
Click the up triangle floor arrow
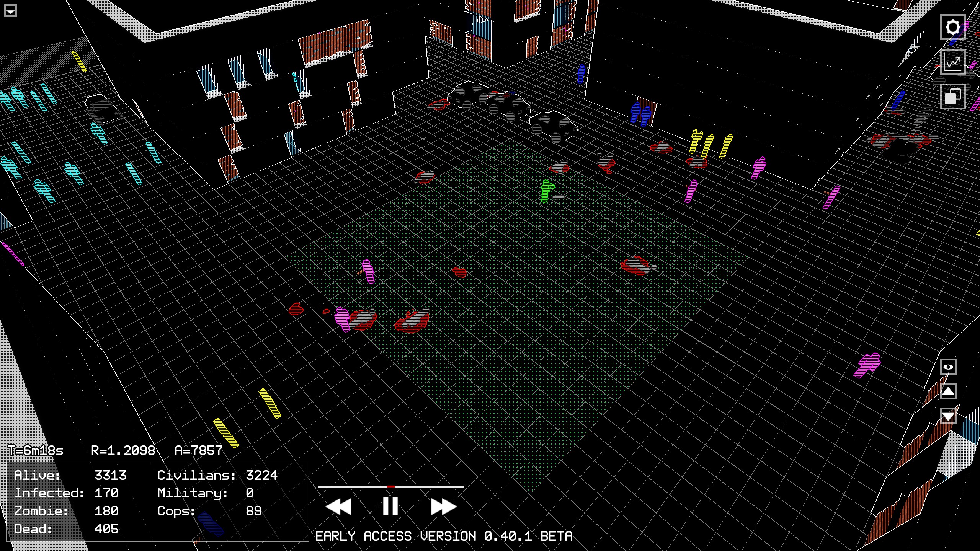(948, 391)
